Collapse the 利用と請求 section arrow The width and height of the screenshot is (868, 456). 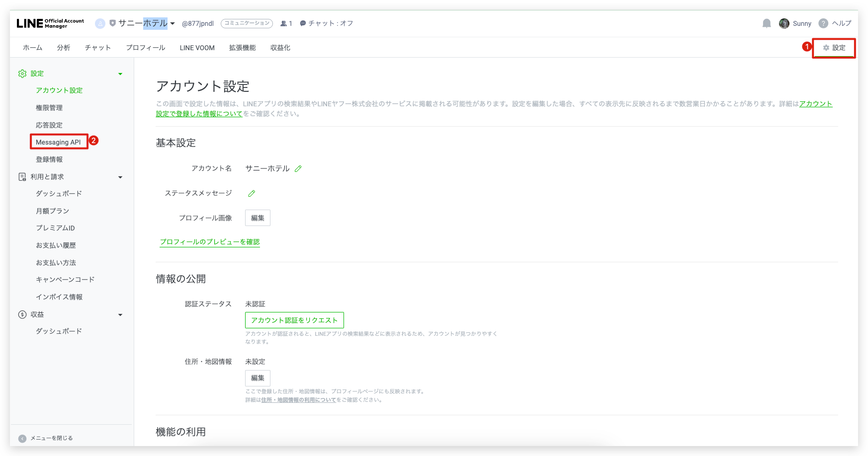(120, 177)
